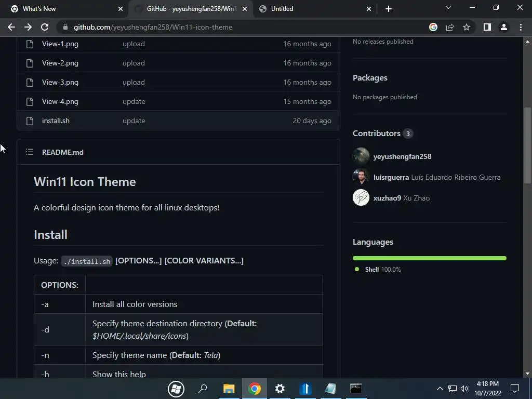Open the Packages section link
The height and width of the screenshot is (399, 532).
(x=370, y=78)
